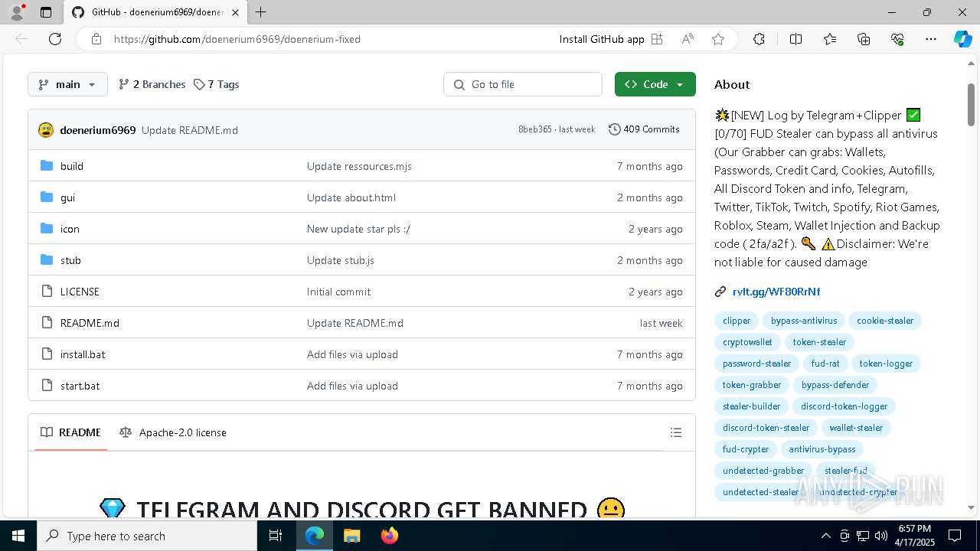Open File Explorer from taskbar
Screen dimensions: 980x551
point(351,536)
